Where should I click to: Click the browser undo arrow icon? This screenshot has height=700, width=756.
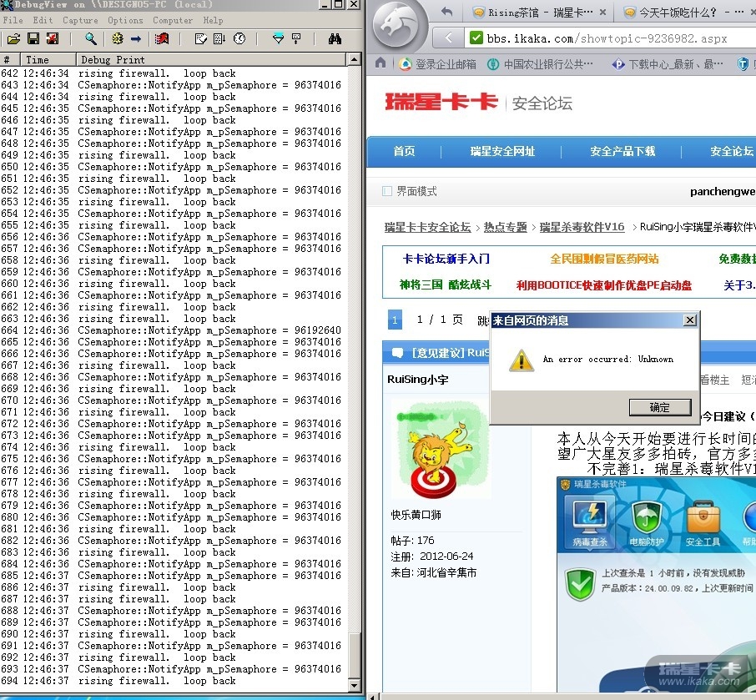pyautogui.click(x=447, y=12)
